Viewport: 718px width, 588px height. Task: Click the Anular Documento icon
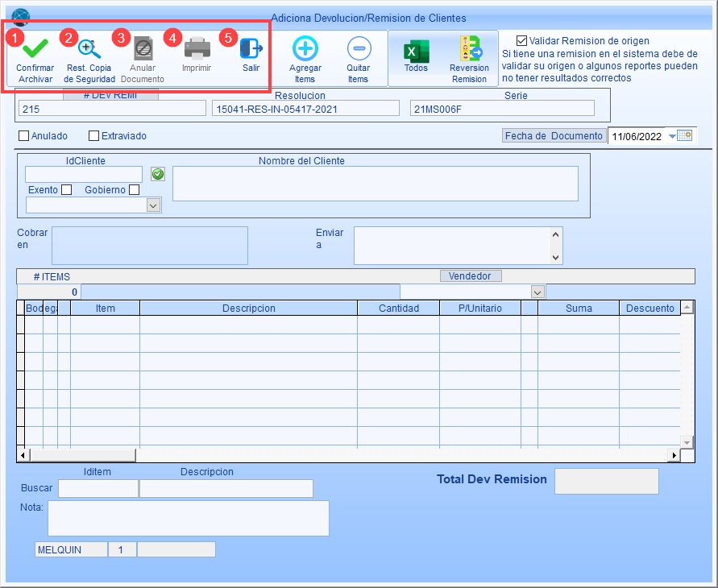tap(143, 49)
